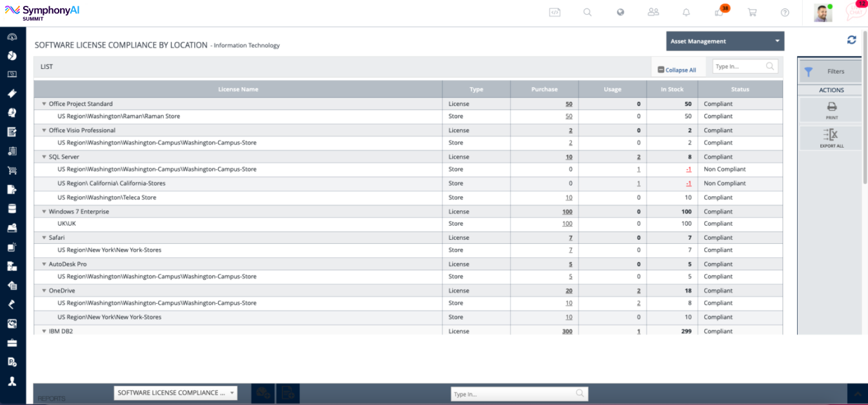
Task: Collapse the Windows 7 Enterprise row
Action: [x=44, y=212]
